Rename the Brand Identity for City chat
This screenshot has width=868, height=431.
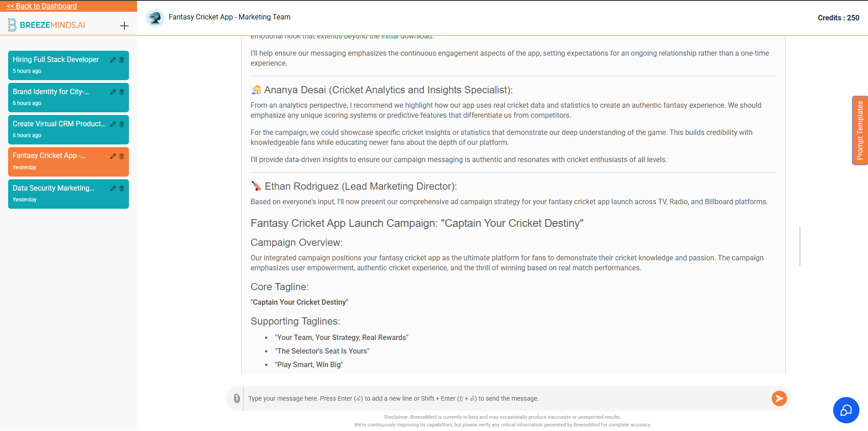pos(113,92)
